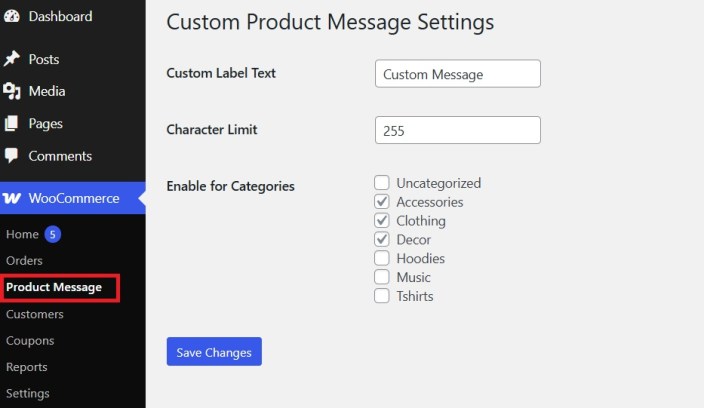Screen dimensions: 704x408
Task: Enable the Hoodies checkbox
Action: coord(382,258)
